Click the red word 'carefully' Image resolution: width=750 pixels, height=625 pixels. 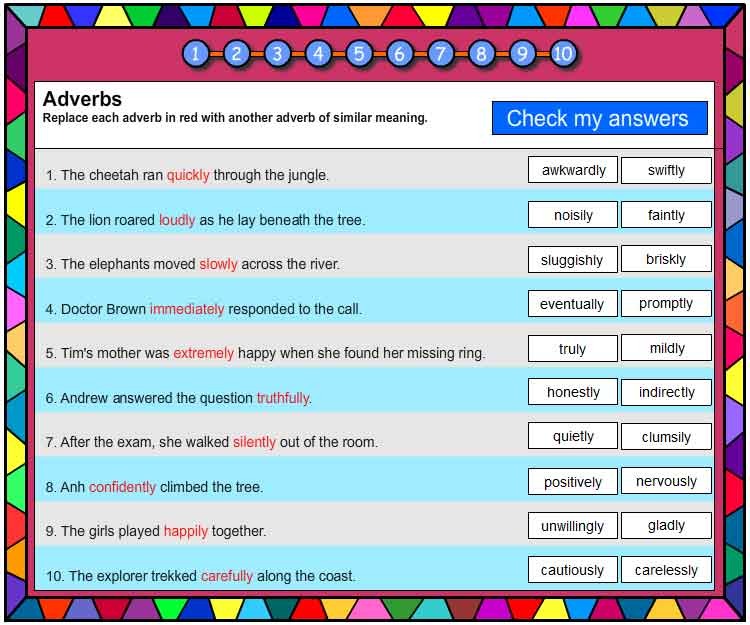point(227,576)
